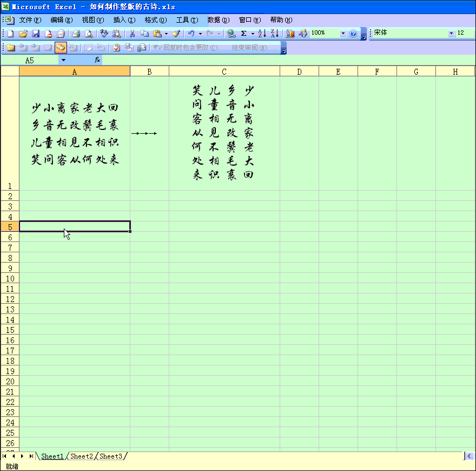The image size is (476, 471).
Task: Open the 数据(D) menu
Action: tap(218, 20)
